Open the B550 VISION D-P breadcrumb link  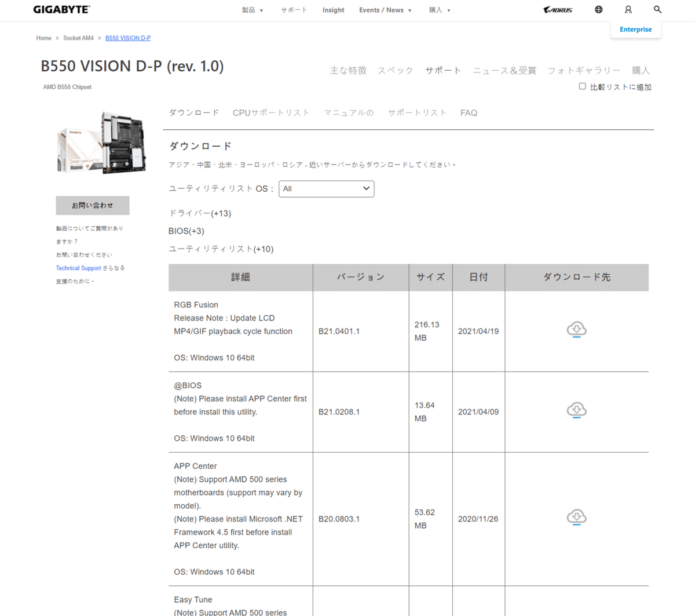point(128,38)
